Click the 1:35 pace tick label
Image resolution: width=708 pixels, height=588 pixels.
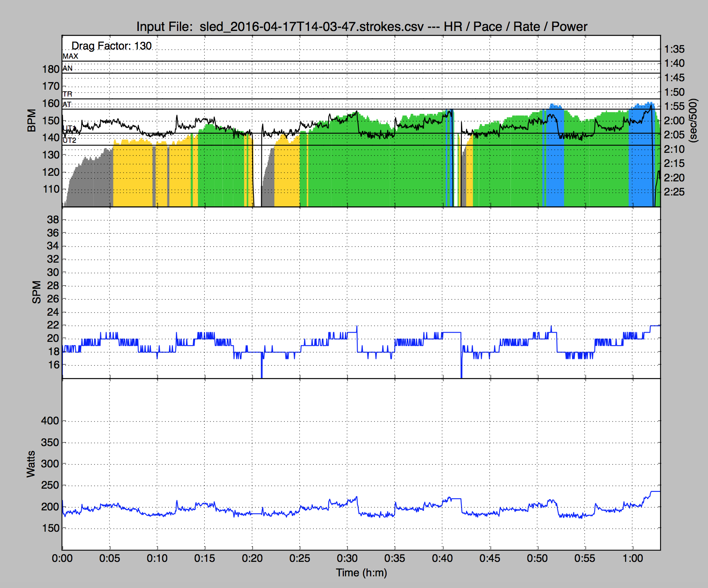pos(674,49)
